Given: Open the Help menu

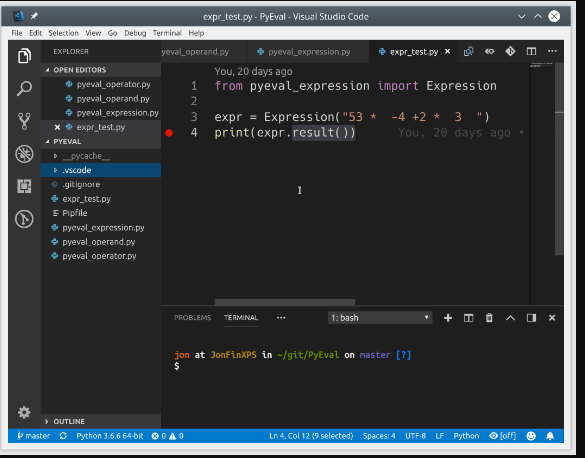Looking at the screenshot, I should tap(196, 33).
